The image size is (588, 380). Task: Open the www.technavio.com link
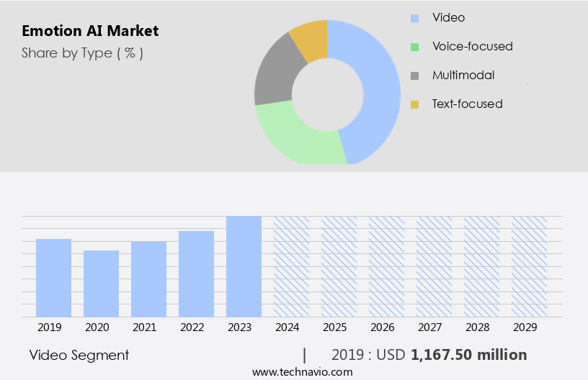tap(303, 372)
